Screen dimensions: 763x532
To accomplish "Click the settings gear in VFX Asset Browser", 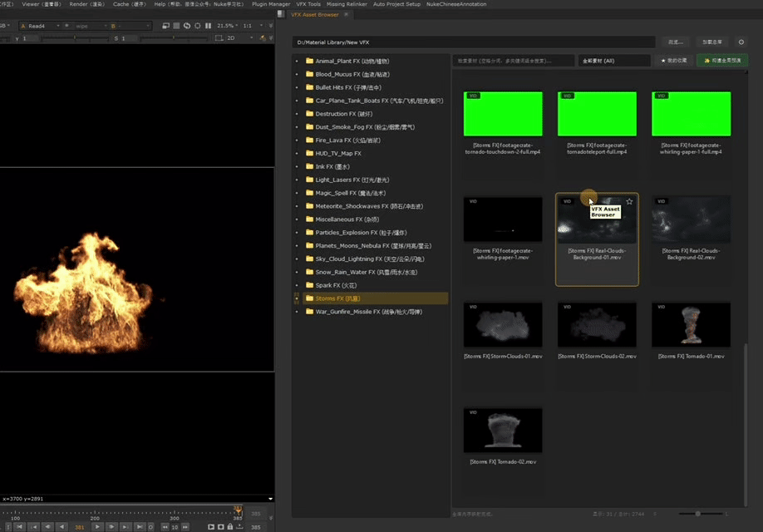I will point(741,41).
